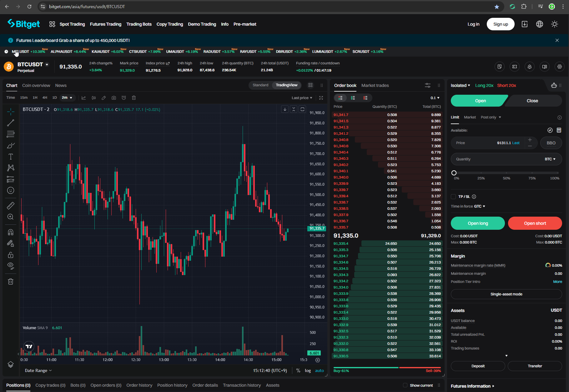Toggle light theme sun icon
Screen dimensions: 569x392
point(555,24)
